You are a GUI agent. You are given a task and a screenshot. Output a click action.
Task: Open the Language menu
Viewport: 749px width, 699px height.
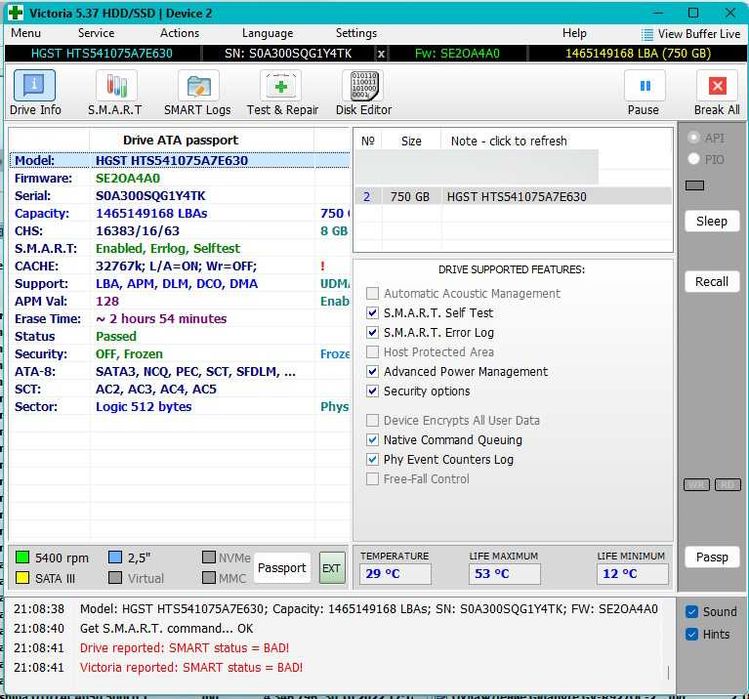[x=268, y=33]
